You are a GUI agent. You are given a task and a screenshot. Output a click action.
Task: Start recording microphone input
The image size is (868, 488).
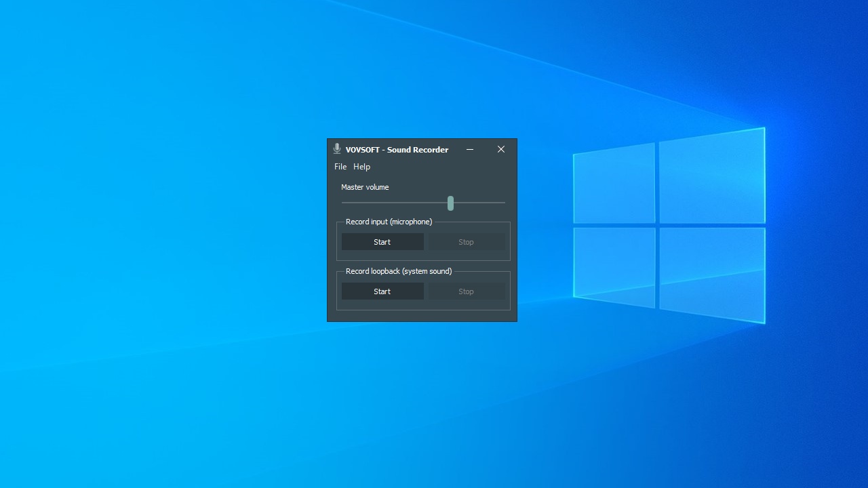tap(382, 242)
